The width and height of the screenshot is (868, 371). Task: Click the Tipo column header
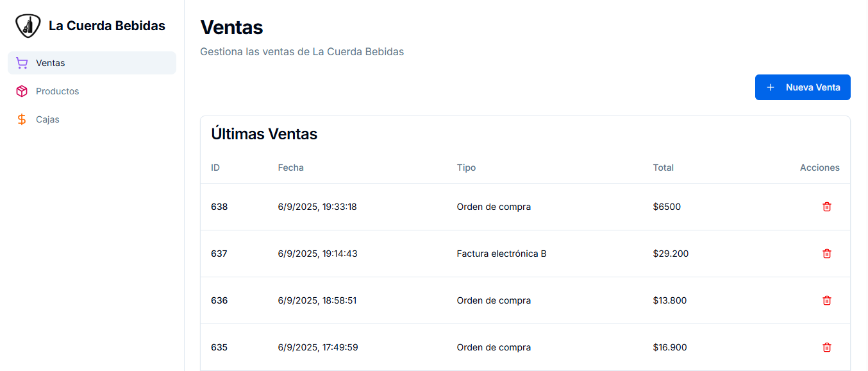(x=466, y=168)
